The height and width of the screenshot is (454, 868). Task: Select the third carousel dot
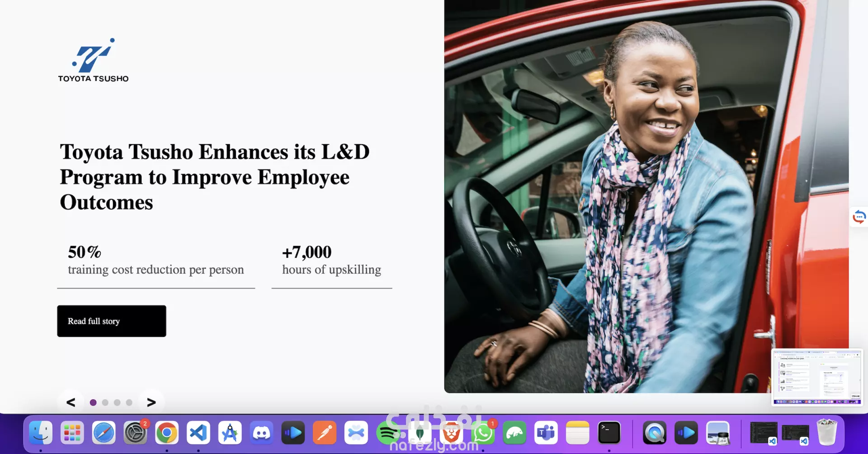coord(117,402)
